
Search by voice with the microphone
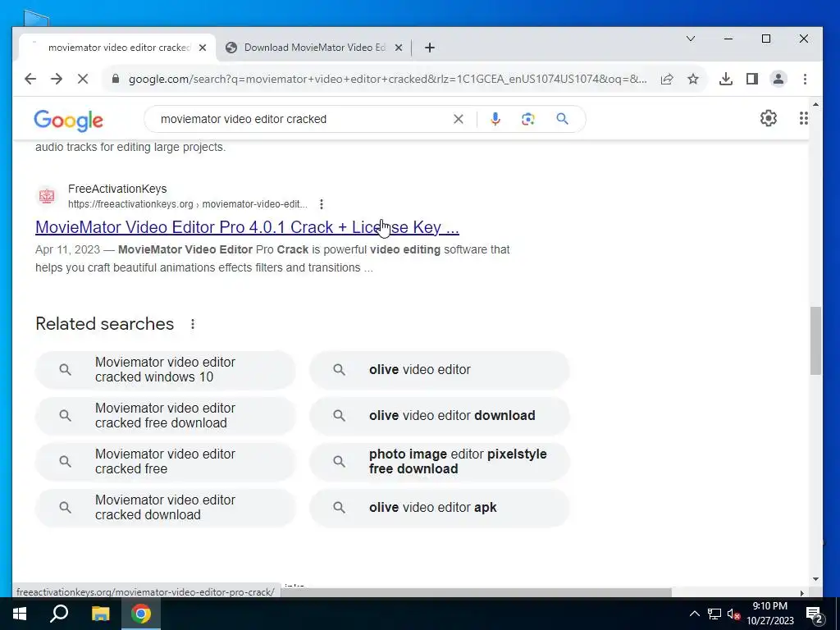point(495,119)
